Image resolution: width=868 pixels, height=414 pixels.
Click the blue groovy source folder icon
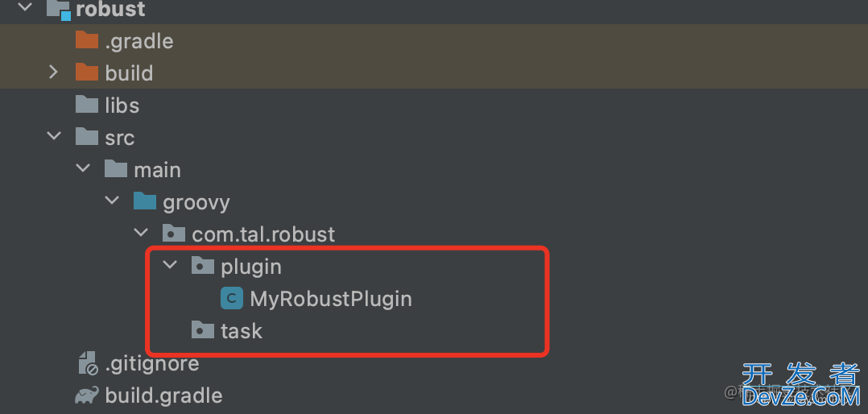coord(144,201)
